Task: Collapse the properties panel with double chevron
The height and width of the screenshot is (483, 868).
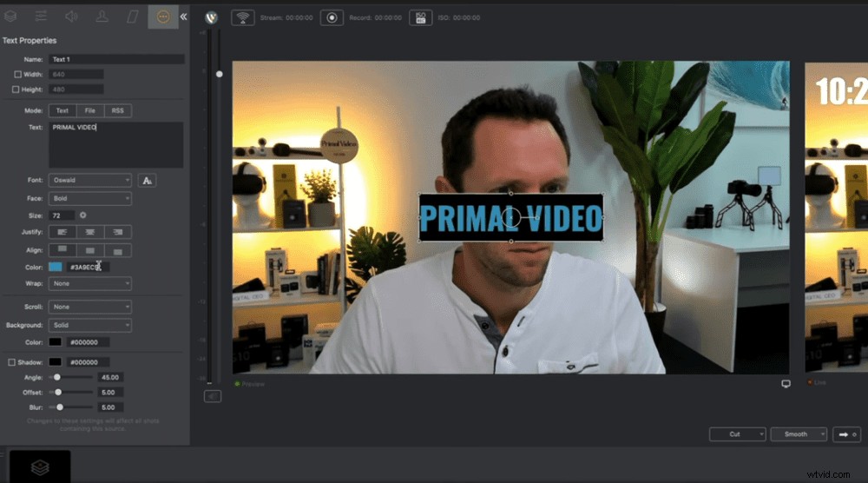Action: point(184,17)
